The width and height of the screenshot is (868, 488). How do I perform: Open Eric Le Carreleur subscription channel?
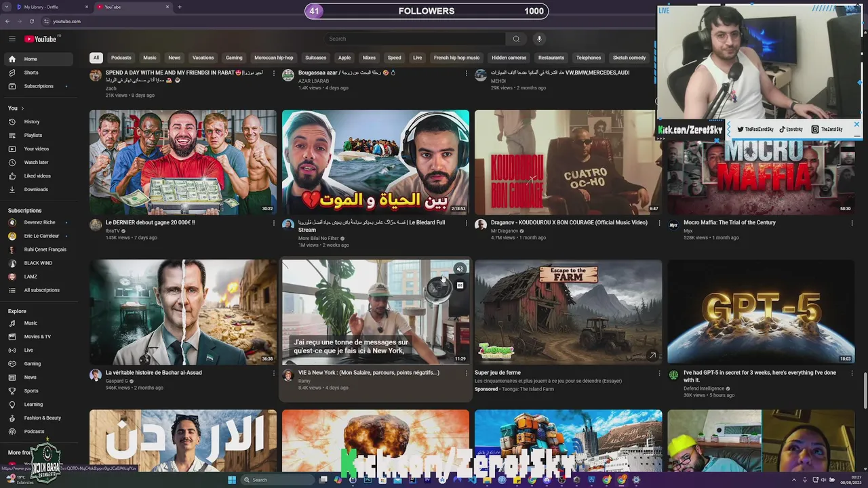point(39,236)
